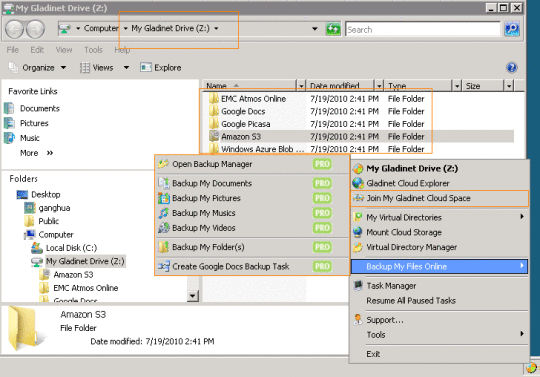Click the Backup My Pictures icon
540x377 pixels.
(163, 198)
